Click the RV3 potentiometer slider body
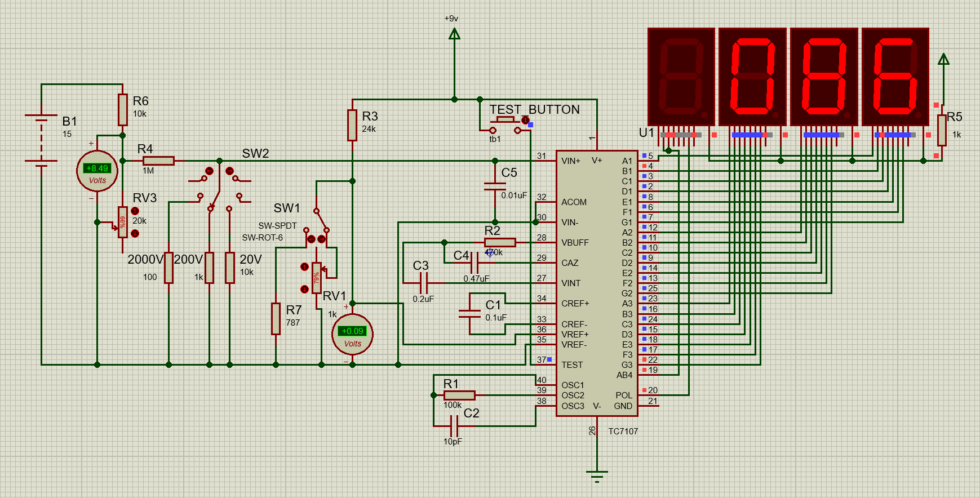The width and height of the screenshot is (980, 498). click(123, 222)
